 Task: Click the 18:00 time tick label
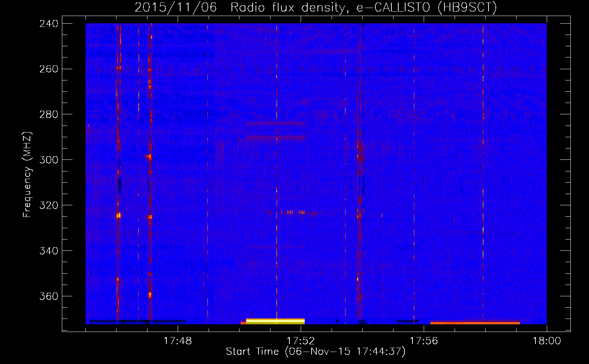click(x=547, y=341)
